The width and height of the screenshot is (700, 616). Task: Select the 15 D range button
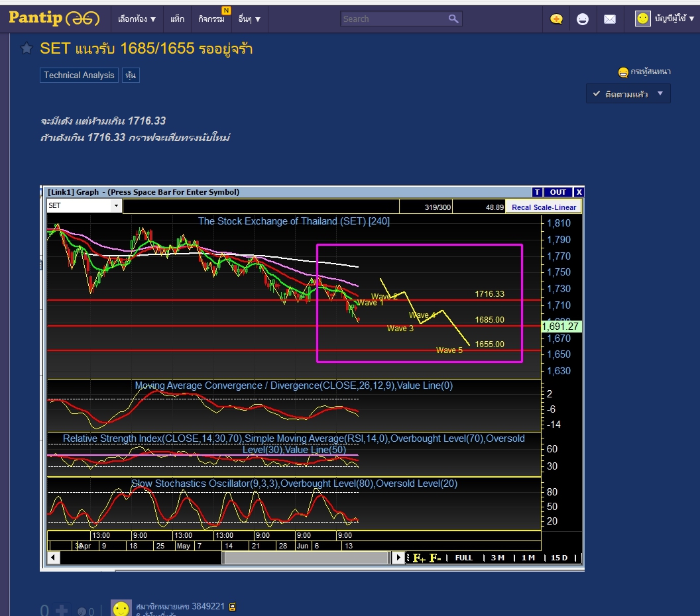pos(559,558)
